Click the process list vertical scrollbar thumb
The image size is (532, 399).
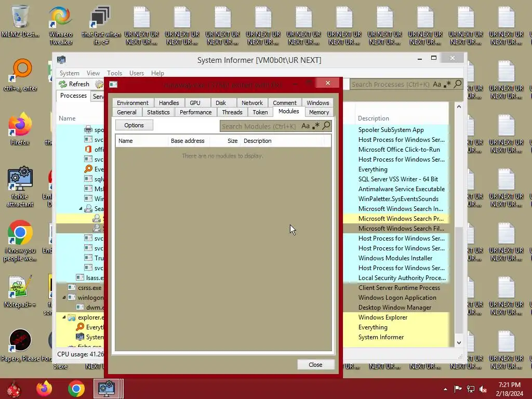(459, 280)
